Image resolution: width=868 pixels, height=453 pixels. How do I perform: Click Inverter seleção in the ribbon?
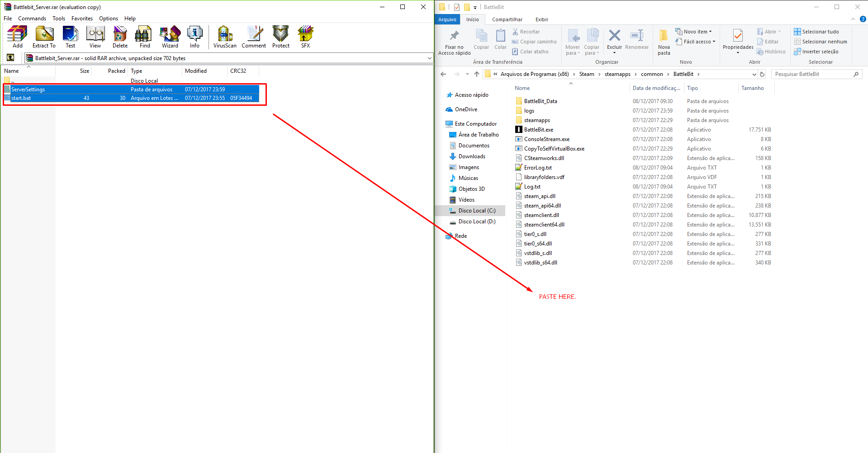pos(816,52)
